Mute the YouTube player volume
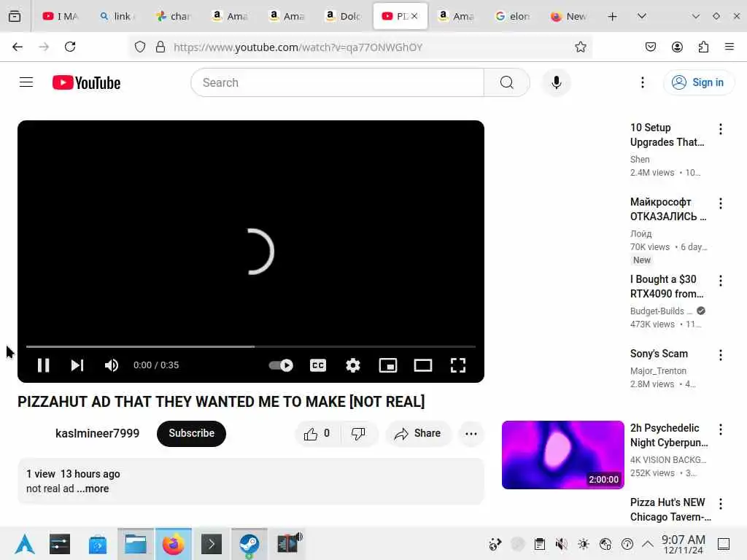 [x=112, y=365]
